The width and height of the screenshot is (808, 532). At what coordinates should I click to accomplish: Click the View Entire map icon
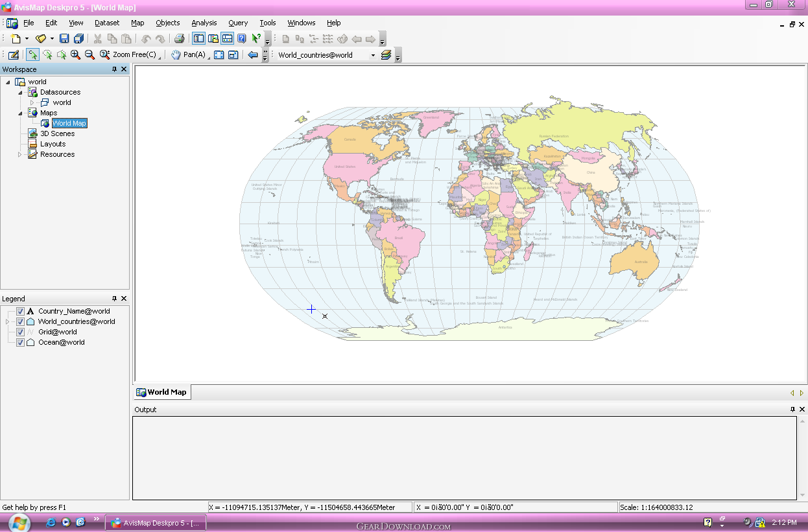point(219,55)
